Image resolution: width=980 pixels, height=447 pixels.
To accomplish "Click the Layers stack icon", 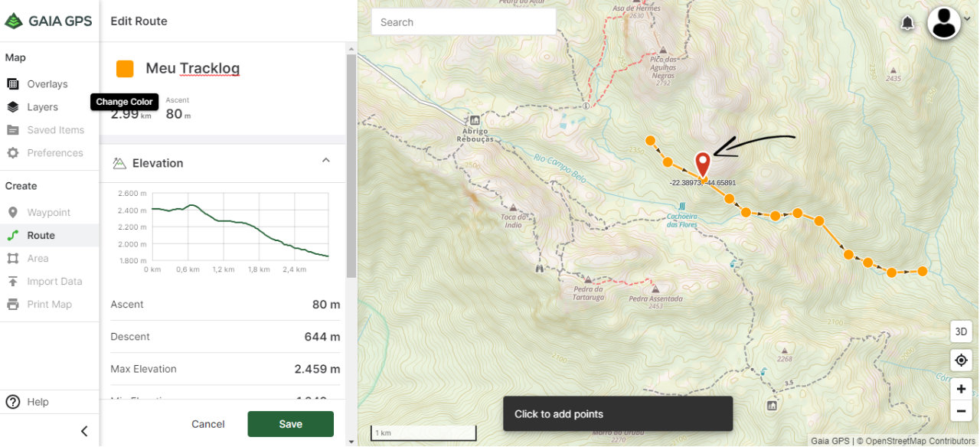I will (12, 107).
